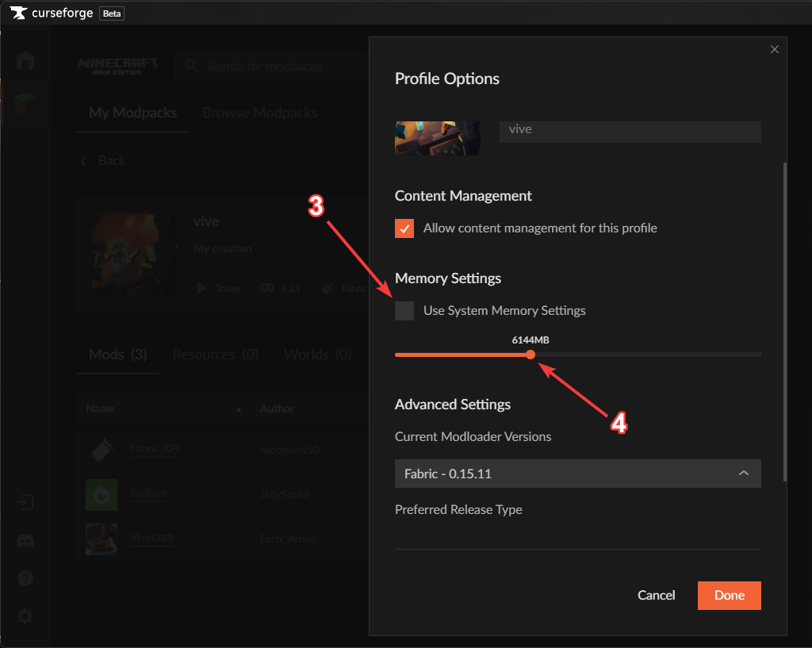Image resolution: width=812 pixels, height=648 pixels.
Task: Open the Home sidebar icon
Action: [25, 60]
